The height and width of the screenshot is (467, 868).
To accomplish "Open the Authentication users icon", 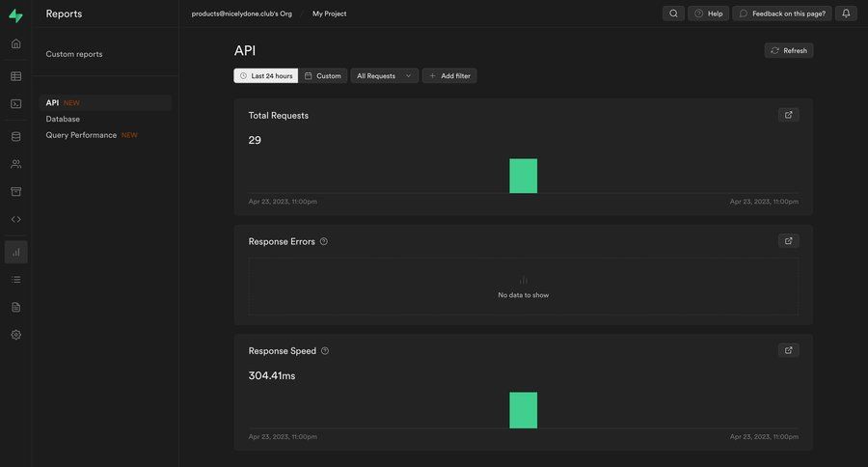I will pos(16,164).
